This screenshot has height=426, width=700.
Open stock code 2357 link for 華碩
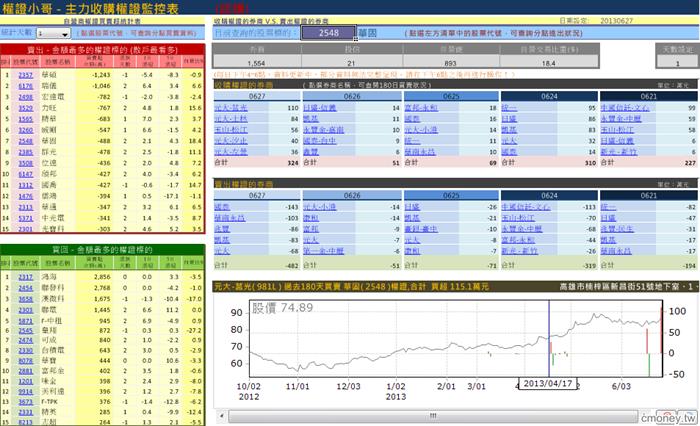point(25,75)
